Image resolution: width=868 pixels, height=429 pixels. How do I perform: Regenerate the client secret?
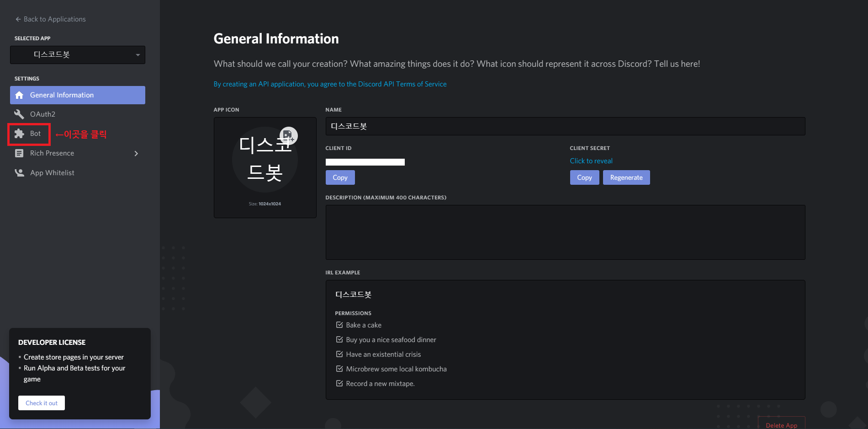(x=626, y=177)
